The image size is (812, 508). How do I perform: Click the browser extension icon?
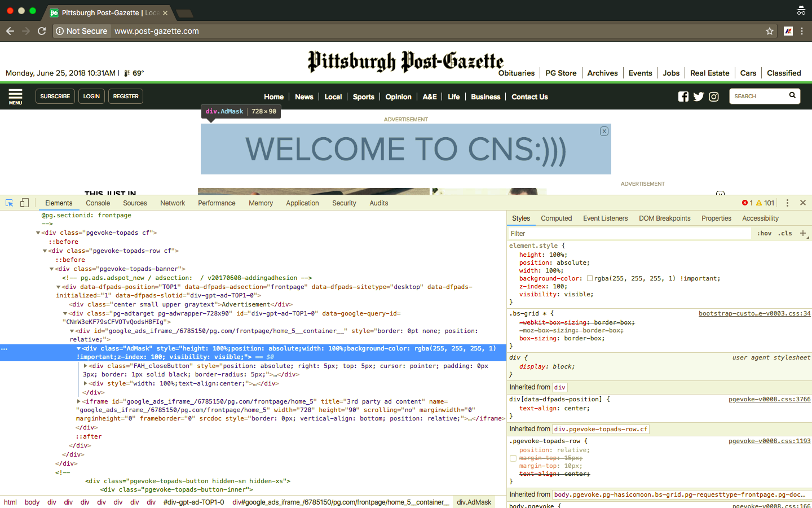pos(788,31)
